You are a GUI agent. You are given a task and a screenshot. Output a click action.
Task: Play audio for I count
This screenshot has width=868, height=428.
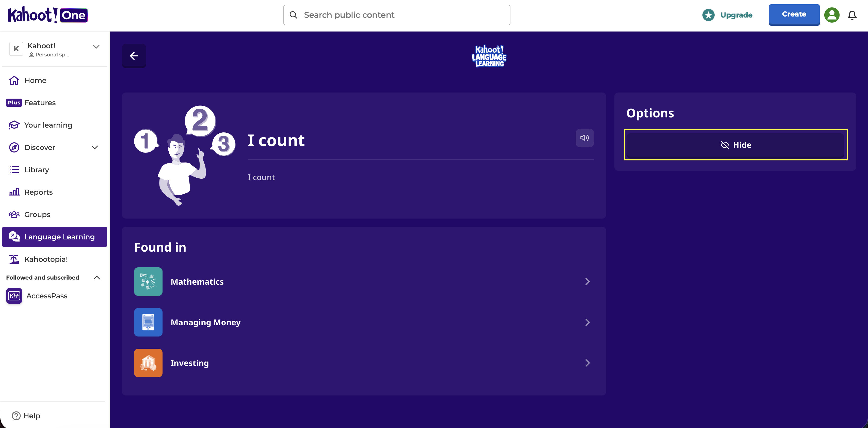click(585, 138)
